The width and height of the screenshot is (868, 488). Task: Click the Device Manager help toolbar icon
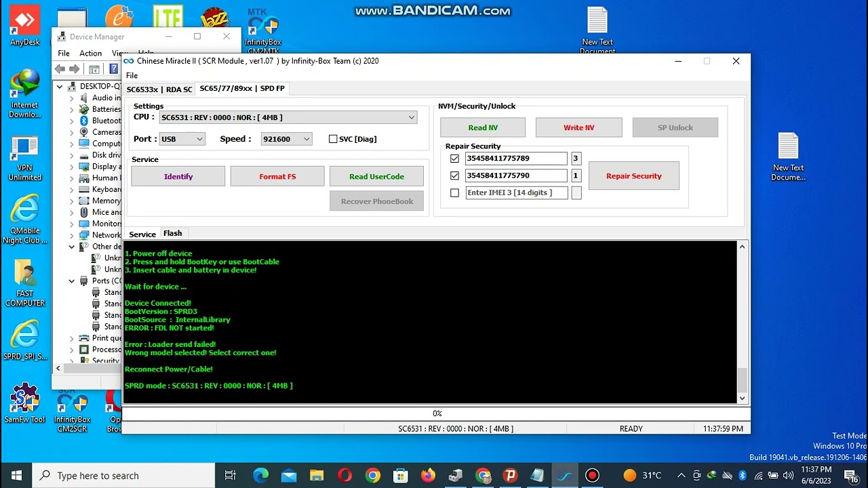point(113,69)
